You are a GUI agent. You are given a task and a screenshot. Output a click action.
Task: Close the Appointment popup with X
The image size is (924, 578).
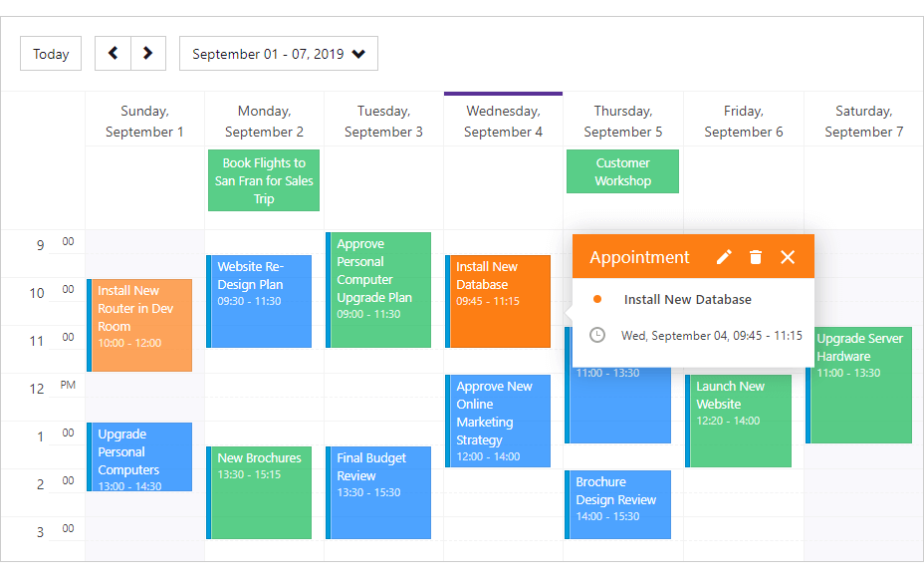788,257
